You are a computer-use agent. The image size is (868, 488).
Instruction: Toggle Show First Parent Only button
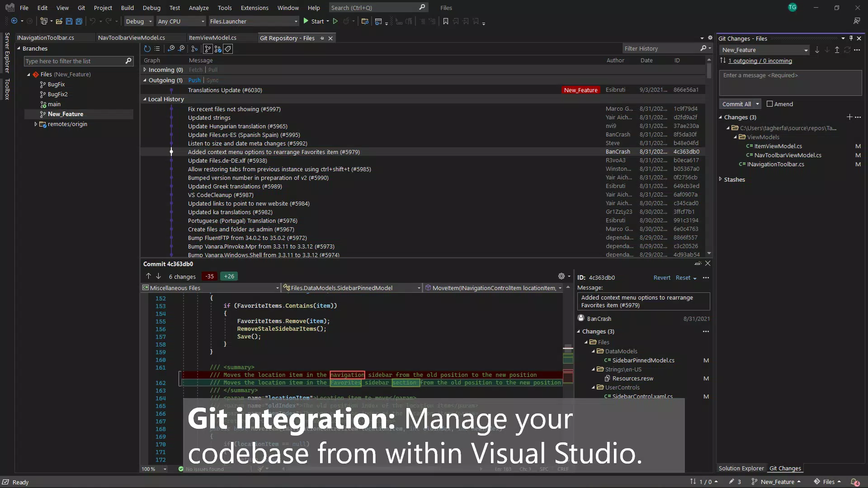pyautogui.click(x=194, y=49)
